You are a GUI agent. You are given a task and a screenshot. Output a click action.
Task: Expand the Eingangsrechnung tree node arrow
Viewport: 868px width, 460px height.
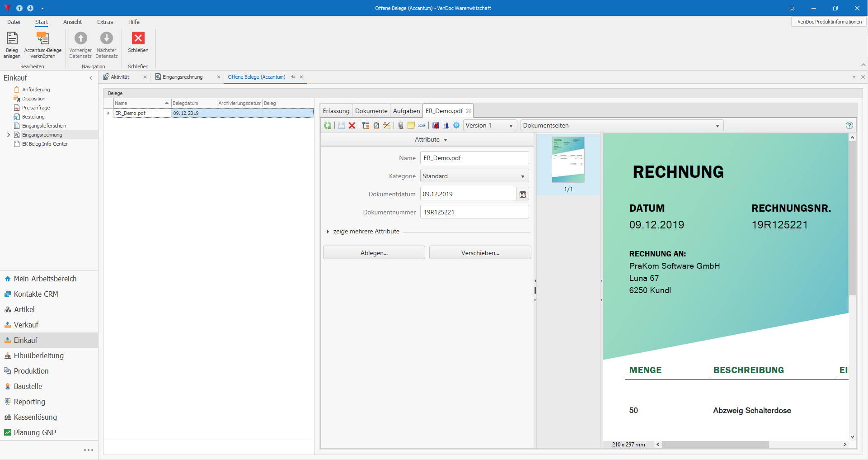(x=8, y=135)
